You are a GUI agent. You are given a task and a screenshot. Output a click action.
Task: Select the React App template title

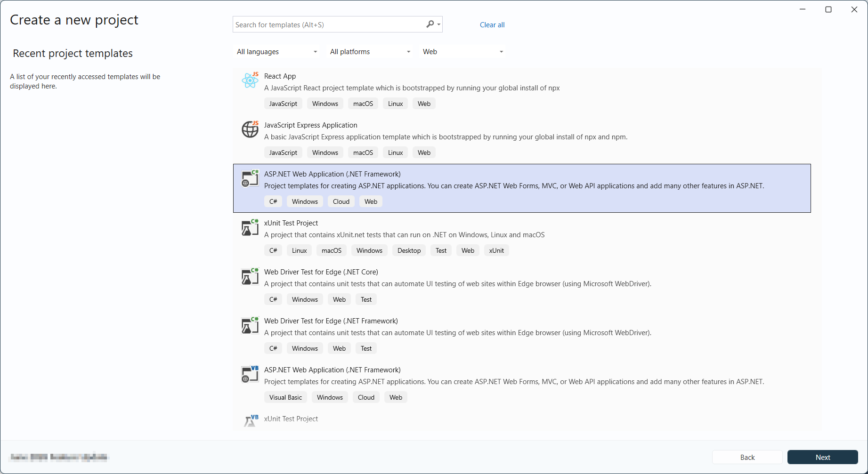(280, 76)
